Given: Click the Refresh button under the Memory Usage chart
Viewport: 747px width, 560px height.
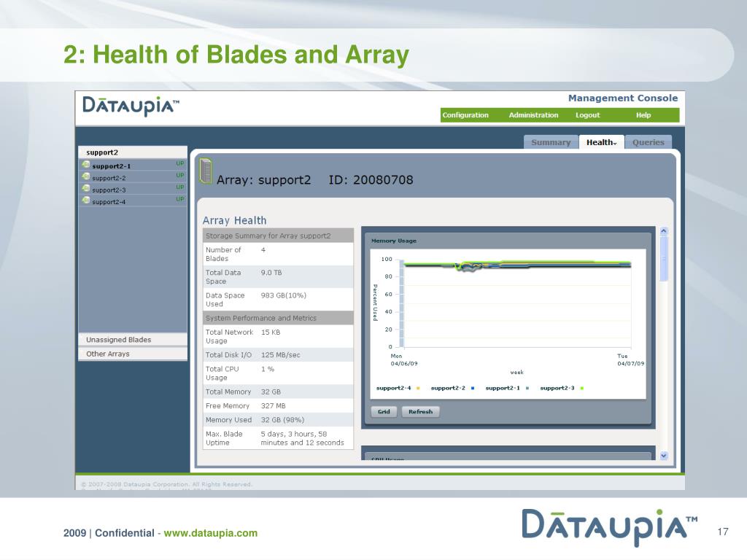Looking at the screenshot, I should (421, 412).
